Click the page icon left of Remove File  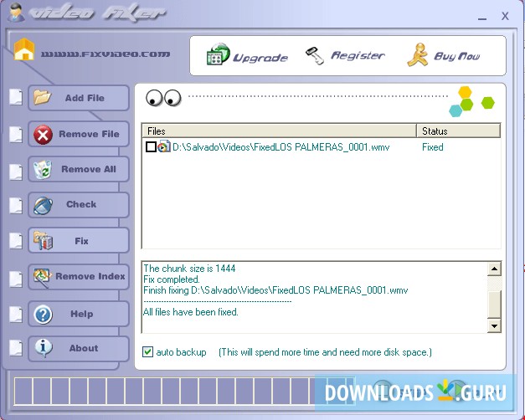click(16, 135)
